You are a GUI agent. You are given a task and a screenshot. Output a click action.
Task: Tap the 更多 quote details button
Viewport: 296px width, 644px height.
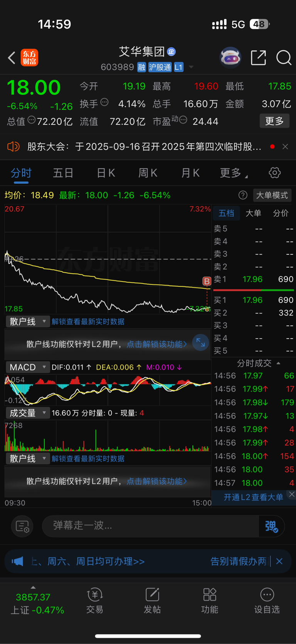coord(274,121)
